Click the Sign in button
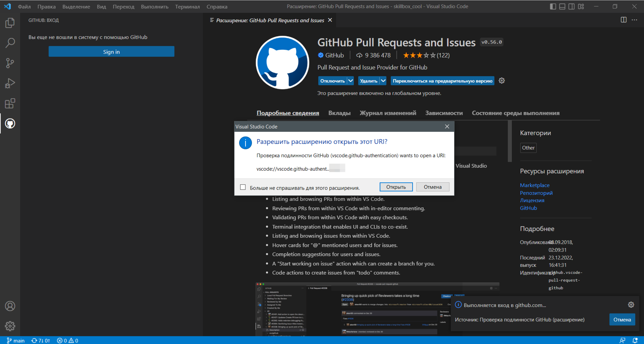Viewport: 644px width, 344px height. (111, 51)
